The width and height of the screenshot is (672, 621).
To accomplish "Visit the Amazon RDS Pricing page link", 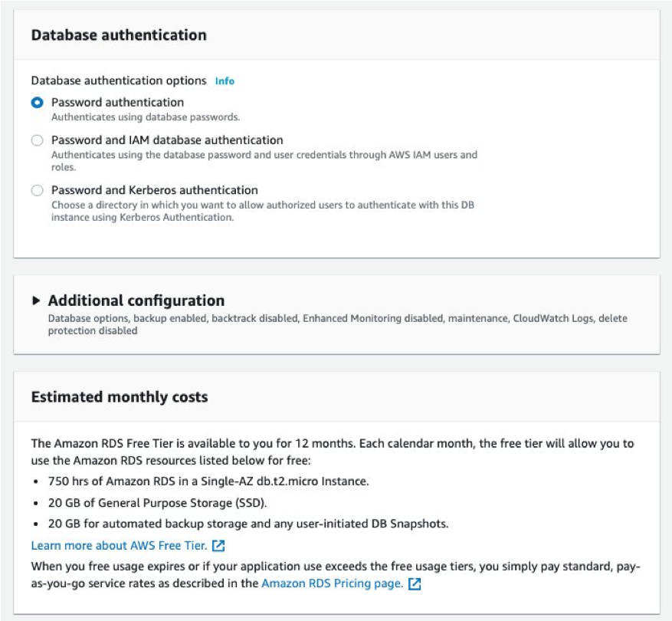I will click(332, 583).
